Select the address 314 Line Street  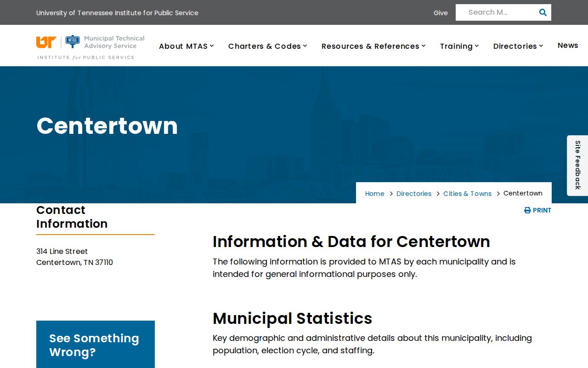pos(62,251)
